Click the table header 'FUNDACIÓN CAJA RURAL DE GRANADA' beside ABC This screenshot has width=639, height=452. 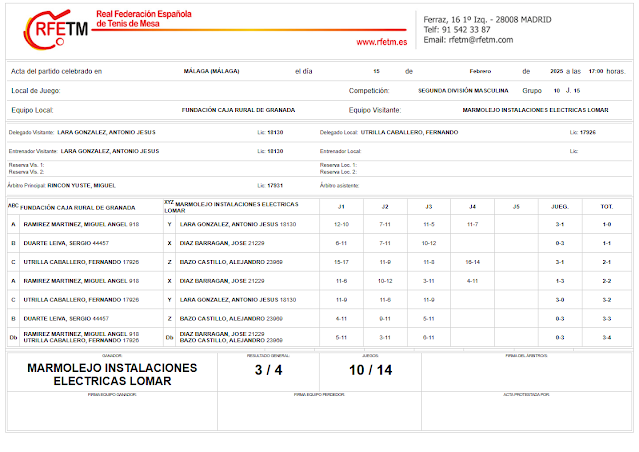tap(77, 208)
